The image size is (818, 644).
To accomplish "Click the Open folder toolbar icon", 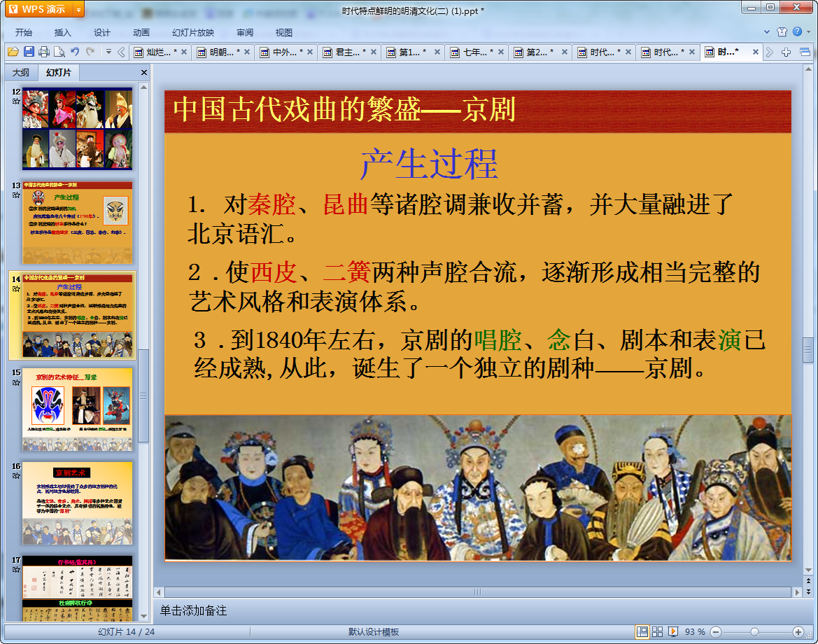I will (x=13, y=52).
